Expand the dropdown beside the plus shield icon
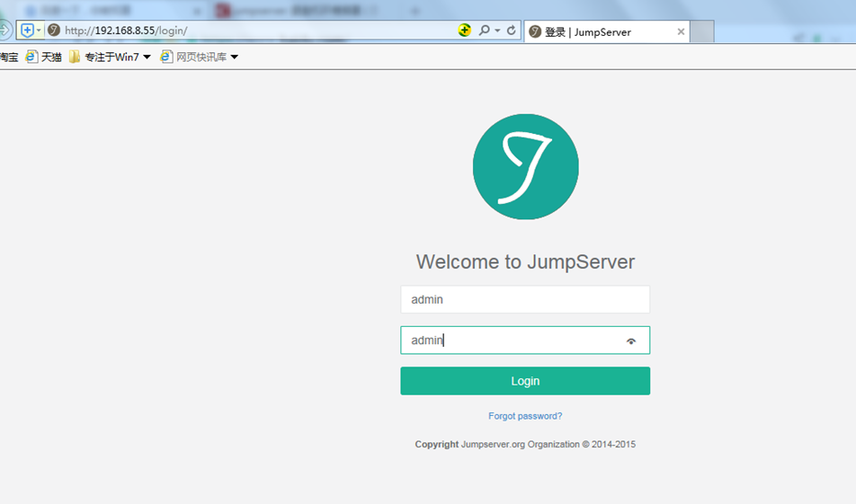 (x=39, y=31)
